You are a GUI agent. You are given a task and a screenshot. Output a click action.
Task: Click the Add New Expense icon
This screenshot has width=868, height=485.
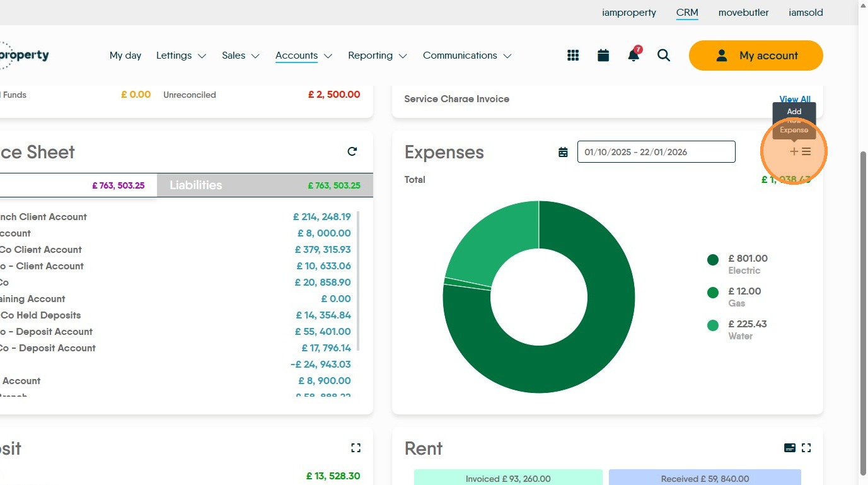(x=794, y=151)
